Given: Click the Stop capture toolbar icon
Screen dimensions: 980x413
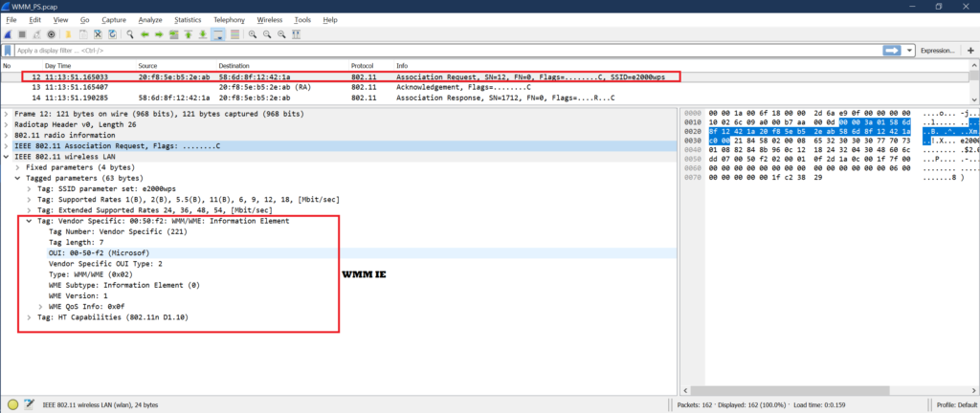Looking at the screenshot, I should tap(22, 34).
